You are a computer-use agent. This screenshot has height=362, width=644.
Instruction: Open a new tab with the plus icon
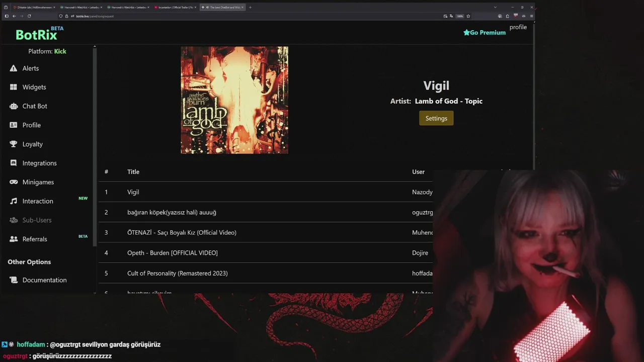(x=250, y=7)
